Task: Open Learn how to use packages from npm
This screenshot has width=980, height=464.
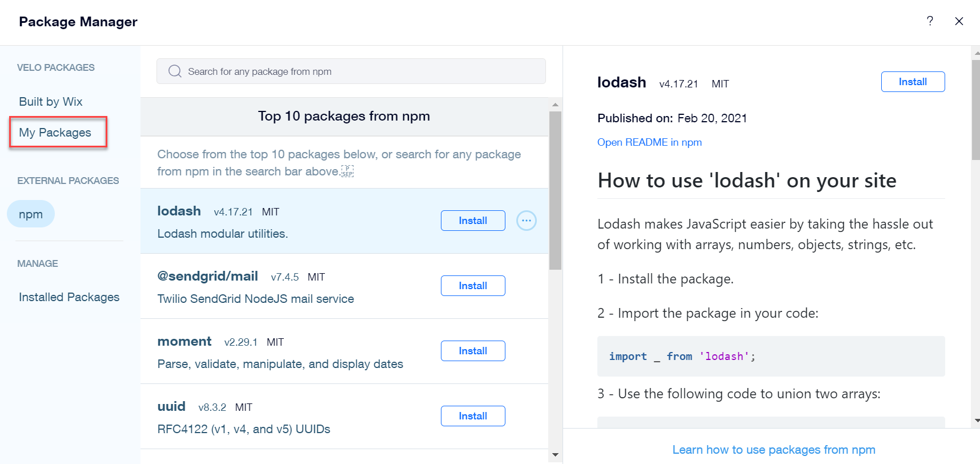Action: tap(774, 450)
